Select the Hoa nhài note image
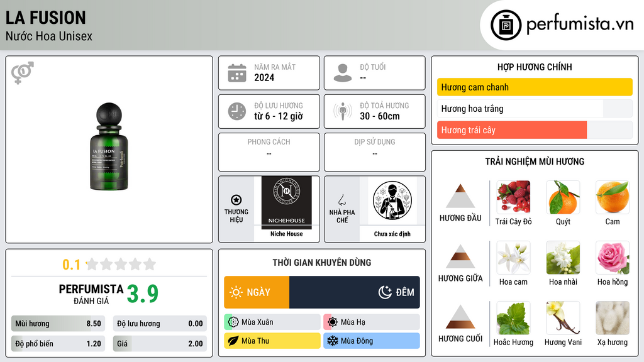Image resolution: width=644 pixels, height=362 pixels. tap(563, 257)
